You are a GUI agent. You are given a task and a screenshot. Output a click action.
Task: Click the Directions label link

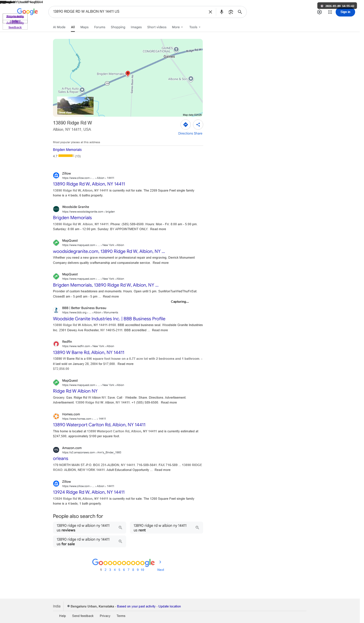185,133
